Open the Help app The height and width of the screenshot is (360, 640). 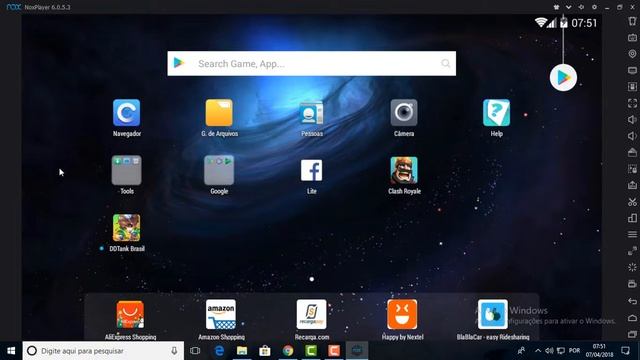coord(496,113)
